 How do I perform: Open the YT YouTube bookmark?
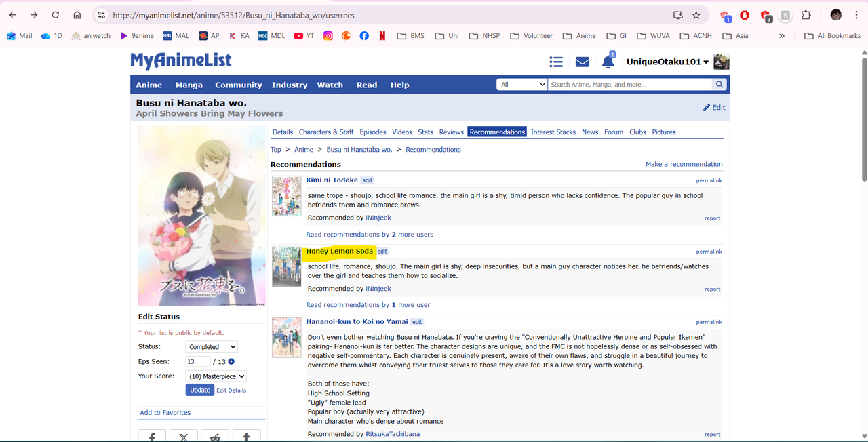tap(304, 36)
